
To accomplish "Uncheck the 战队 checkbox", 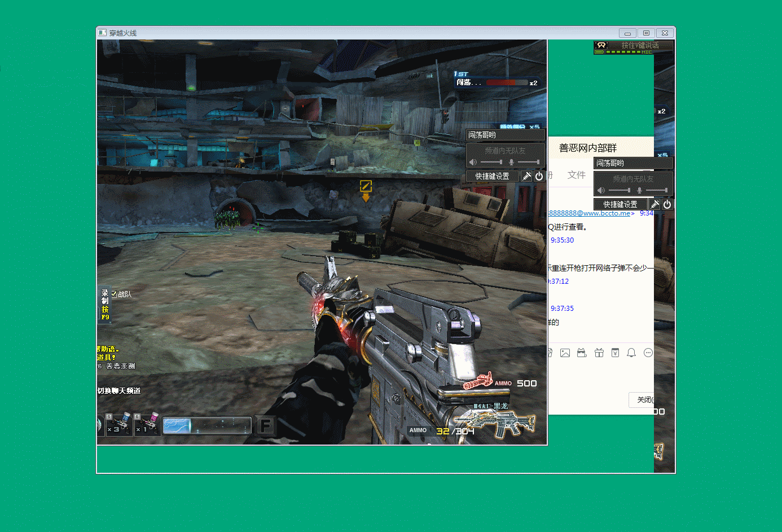I will coord(114,294).
